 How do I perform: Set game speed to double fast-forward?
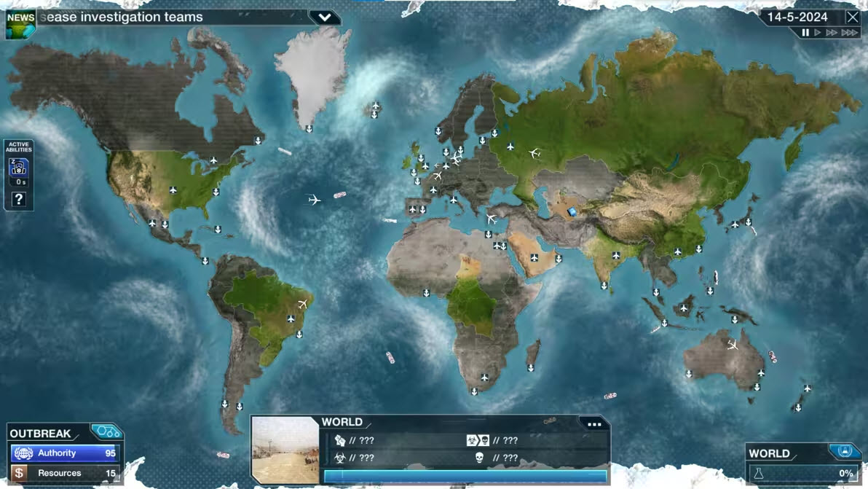tap(832, 33)
